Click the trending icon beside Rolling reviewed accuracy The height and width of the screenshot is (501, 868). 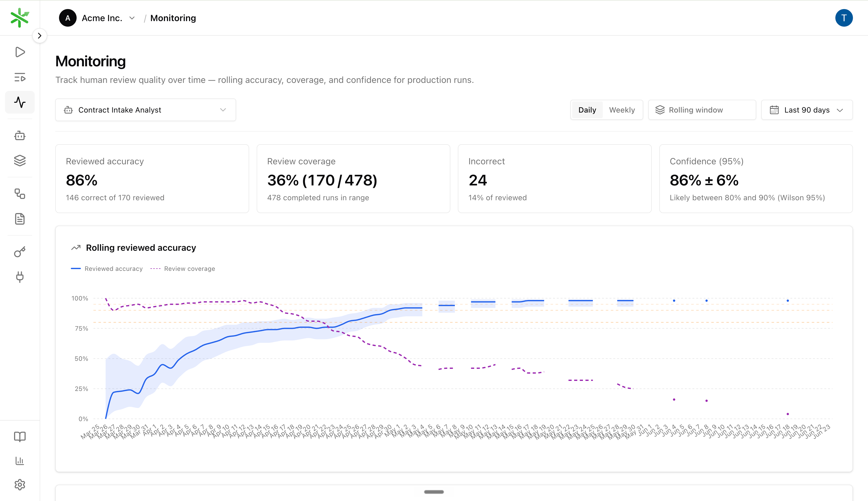(x=76, y=248)
